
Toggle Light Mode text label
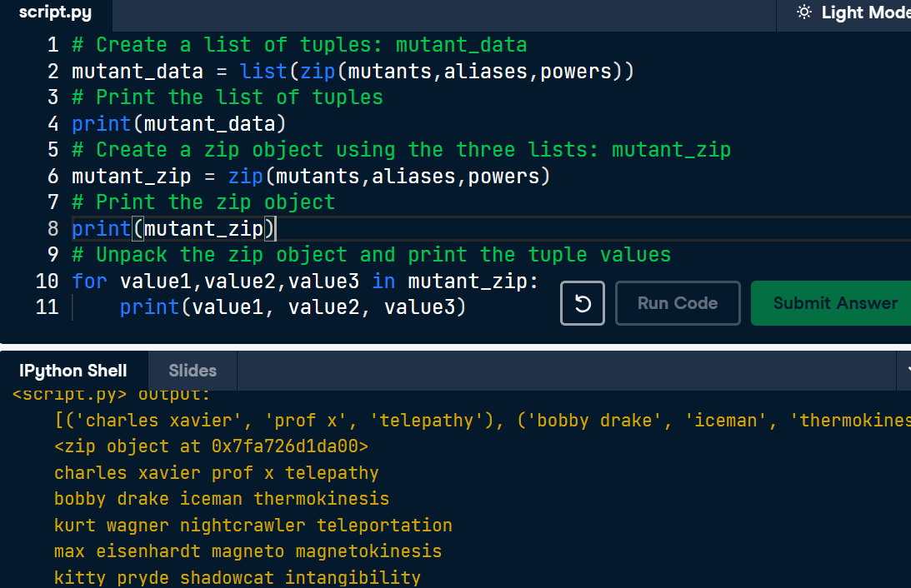pos(866,12)
